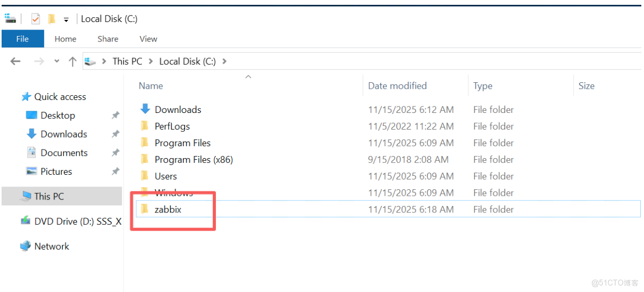Switch to the Share ribbon tab
This screenshot has height=292, width=644.
(x=108, y=39)
